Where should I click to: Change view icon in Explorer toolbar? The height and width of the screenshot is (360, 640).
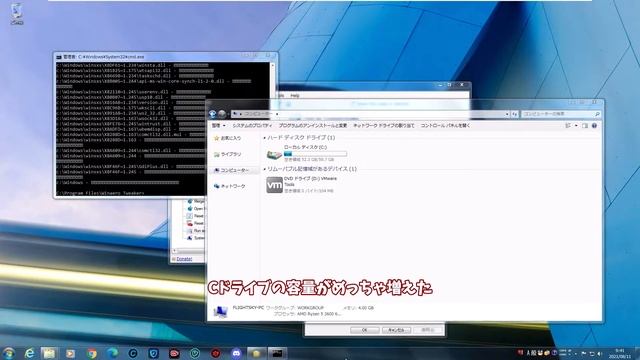pos(568,126)
